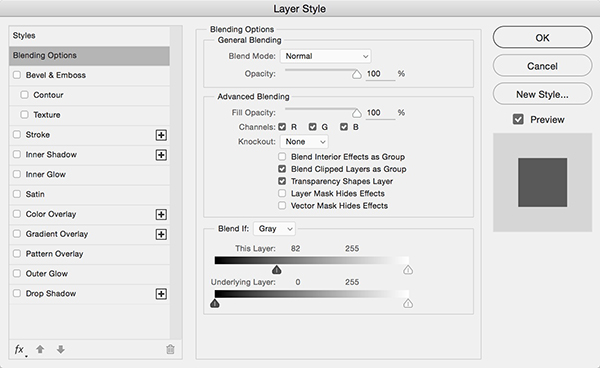Check Blend Interior Effects as Group
600x368 pixels.
tap(282, 157)
